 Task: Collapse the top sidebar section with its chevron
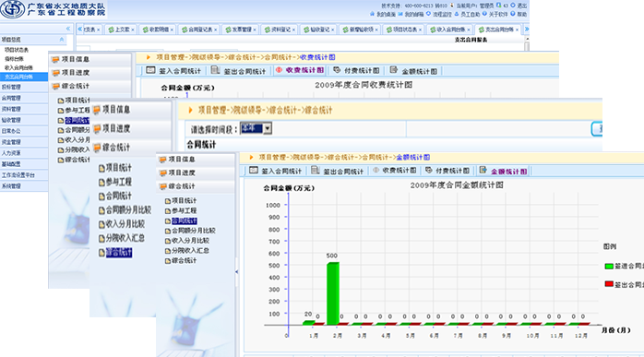pos(62,40)
